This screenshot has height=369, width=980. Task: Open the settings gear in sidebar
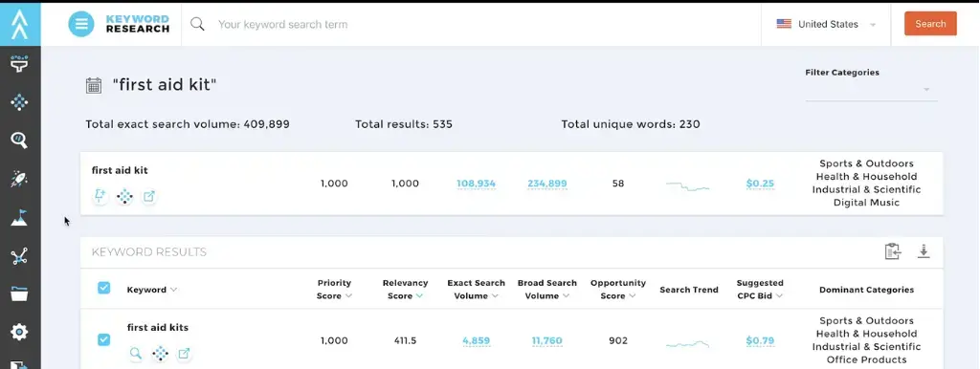coord(19,332)
